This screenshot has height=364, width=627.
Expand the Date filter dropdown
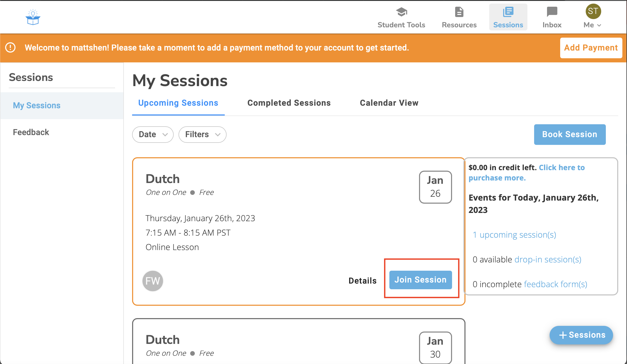pyautogui.click(x=153, y=134)
